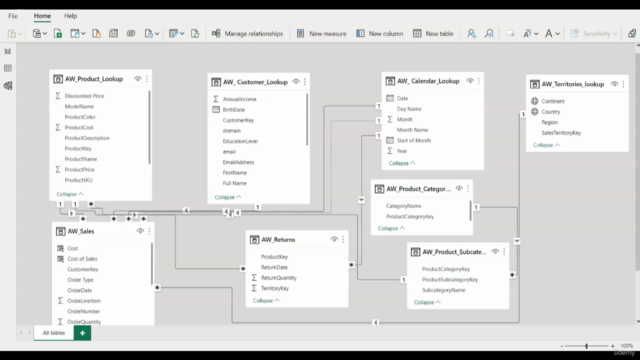Toggle visibility of AW_Calendar_Lookup table
Viewport: 640px width, 360px height.
coord(470,81)
